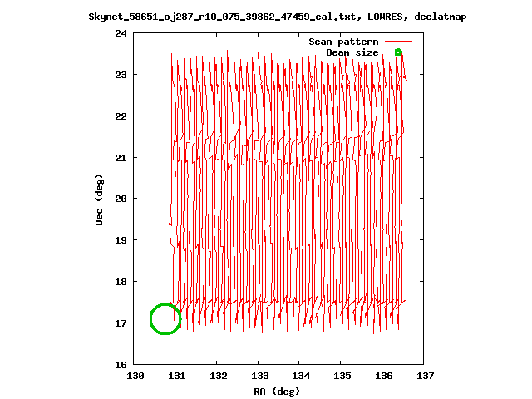
Task: Click the y-axis tick label 24
Action: (x=121, y=33)
